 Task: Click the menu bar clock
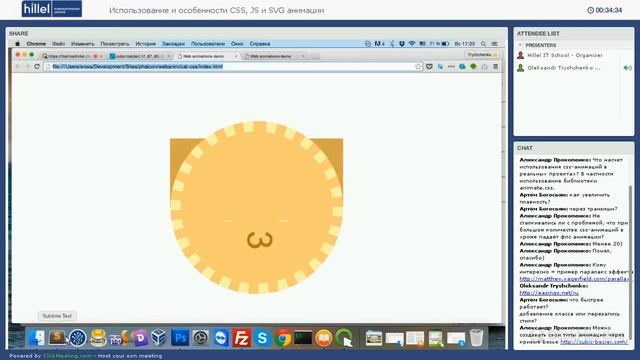pos(464,44)
